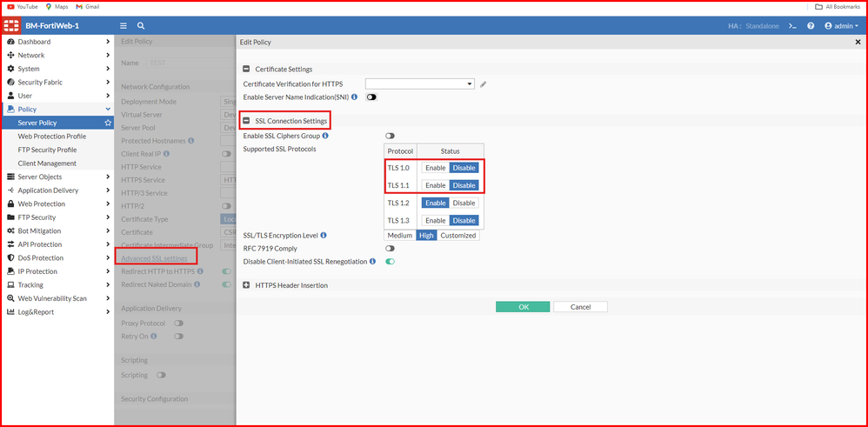Enable TLS 1.3 protocol
The height and width of the screenshot is (427, 868).
click(436, 220)
